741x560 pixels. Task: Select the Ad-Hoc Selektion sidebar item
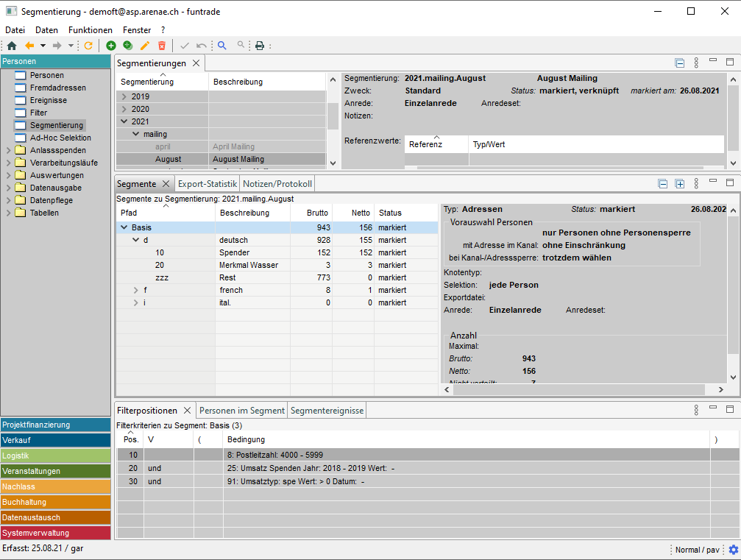click(x=60, y=138)
